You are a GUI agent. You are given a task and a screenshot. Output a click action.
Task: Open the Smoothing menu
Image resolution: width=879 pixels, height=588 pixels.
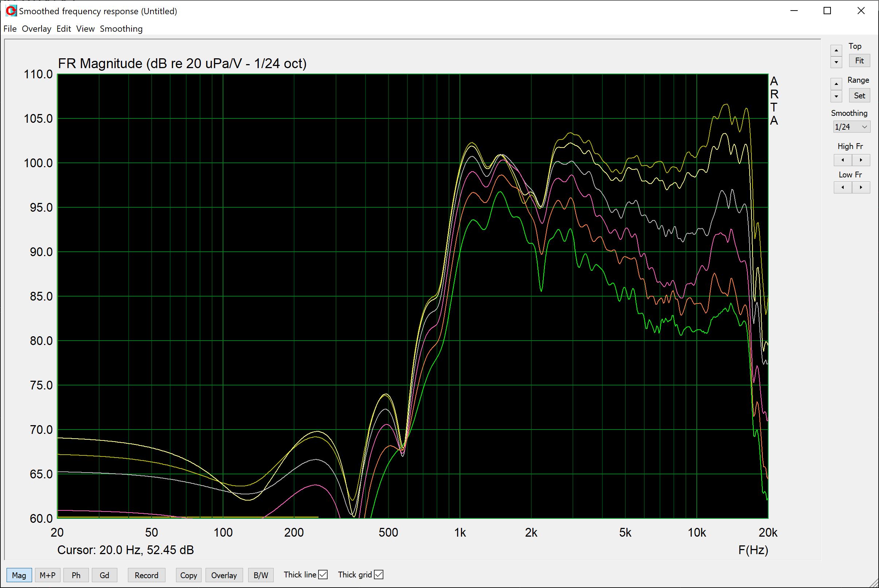tap(121, 29)
